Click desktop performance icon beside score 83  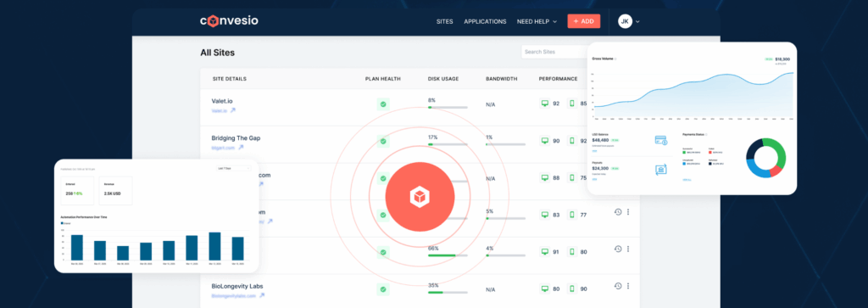(544, 215)
